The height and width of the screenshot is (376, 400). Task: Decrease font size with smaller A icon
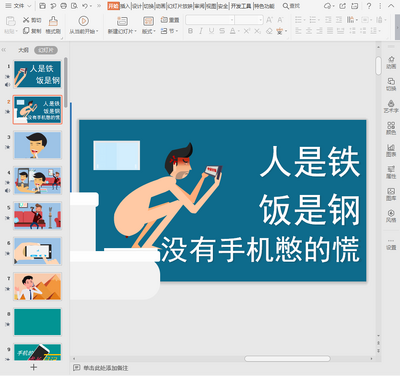pos(280,20)
